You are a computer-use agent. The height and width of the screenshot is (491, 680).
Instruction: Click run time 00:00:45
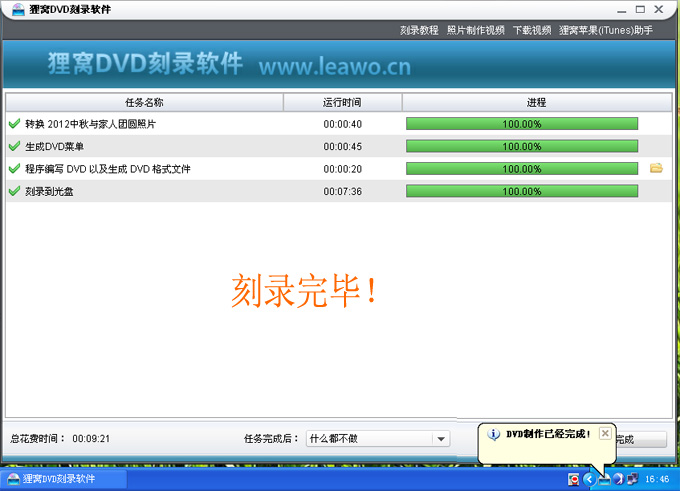click(x=343, y=147)
